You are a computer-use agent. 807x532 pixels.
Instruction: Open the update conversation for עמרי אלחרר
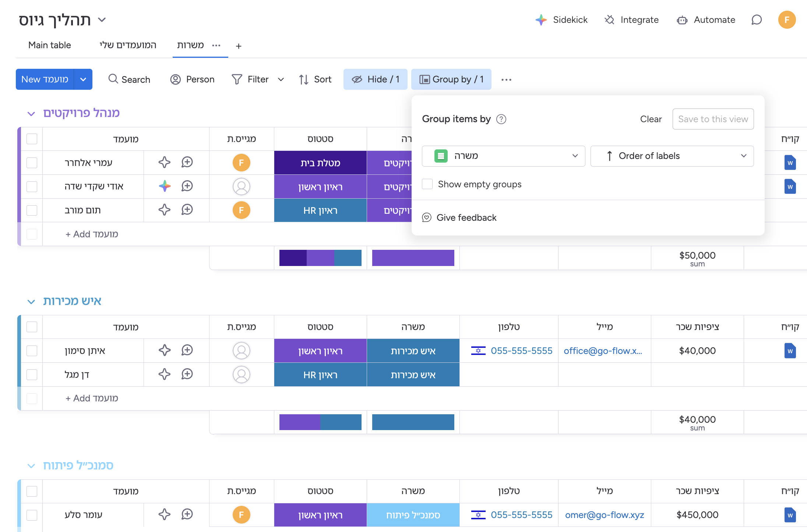tap(187, 162)
